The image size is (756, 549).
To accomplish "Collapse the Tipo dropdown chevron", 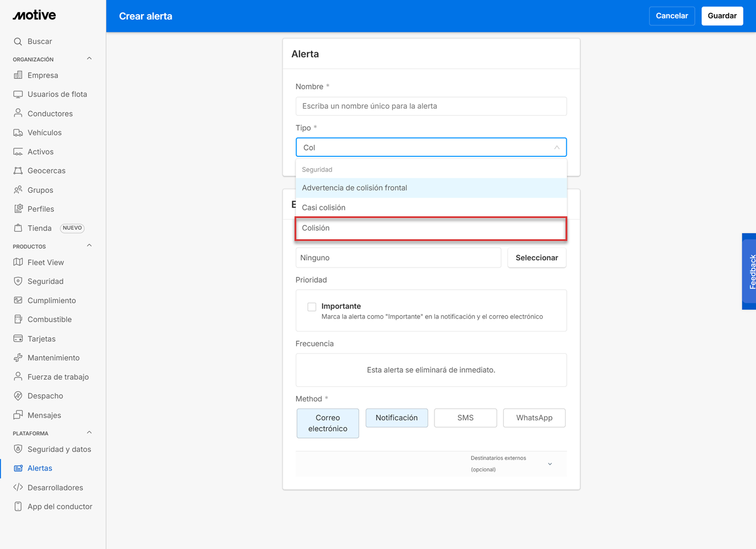I will click(x=556, y=148).
